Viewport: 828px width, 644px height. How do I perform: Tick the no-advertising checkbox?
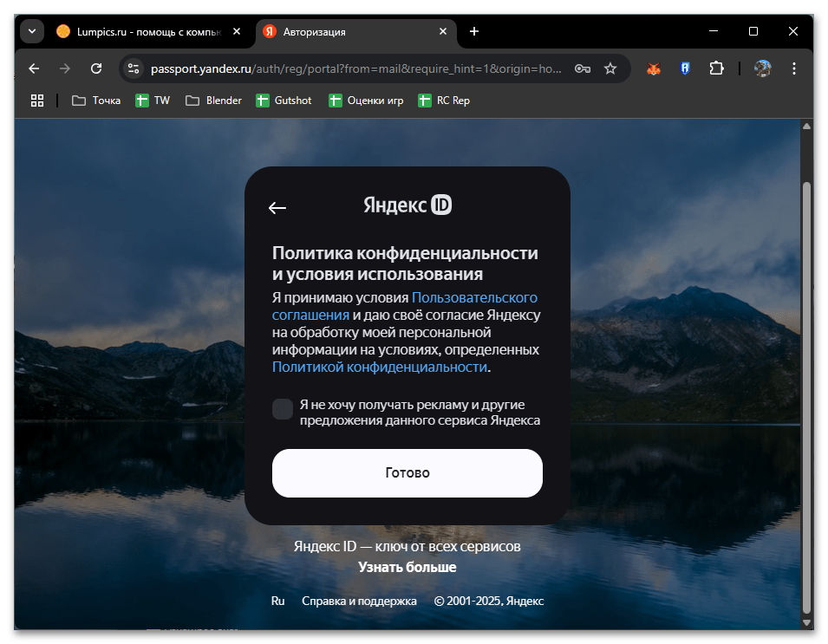283,409
